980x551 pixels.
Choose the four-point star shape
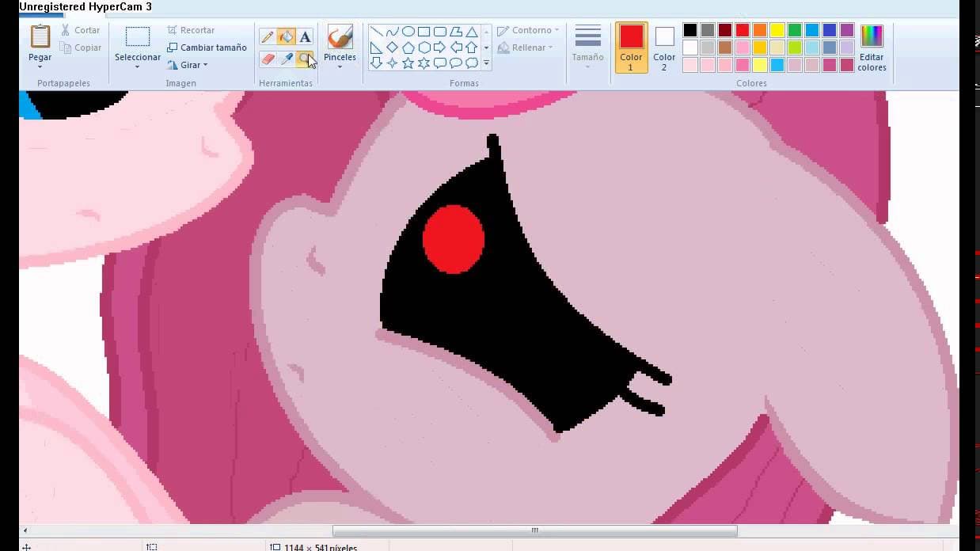pos(393,63)
